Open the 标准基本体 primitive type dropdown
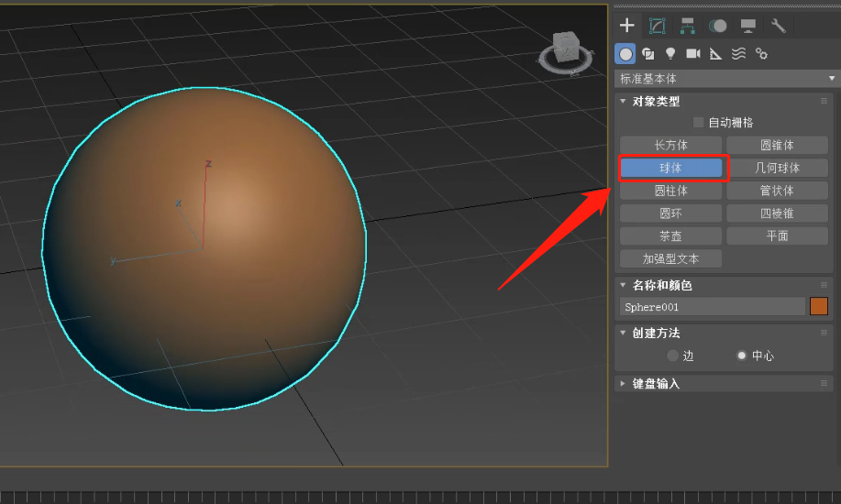 (x=725, y=79)
